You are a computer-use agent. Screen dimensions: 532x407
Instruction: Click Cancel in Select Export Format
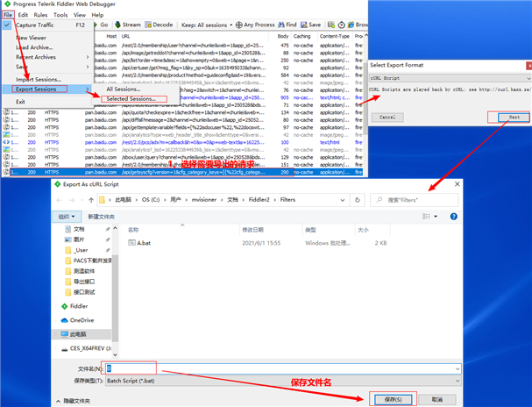[x=387, y=118]
